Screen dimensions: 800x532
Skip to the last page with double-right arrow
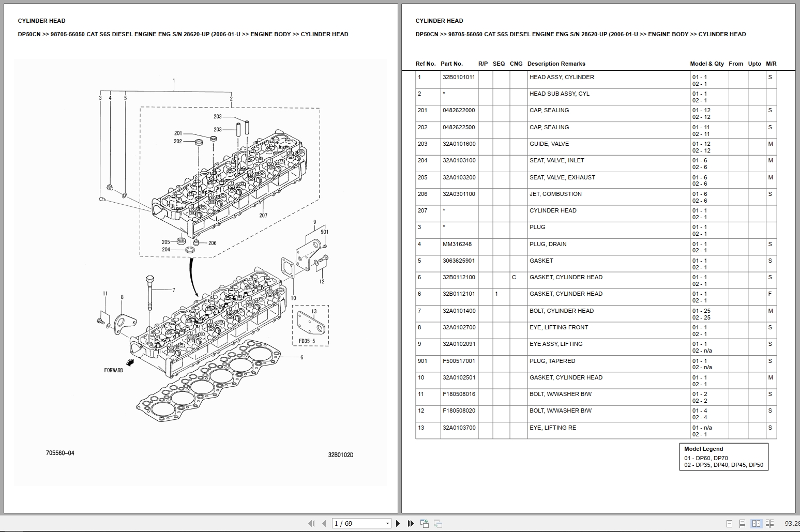click(410, 523)
